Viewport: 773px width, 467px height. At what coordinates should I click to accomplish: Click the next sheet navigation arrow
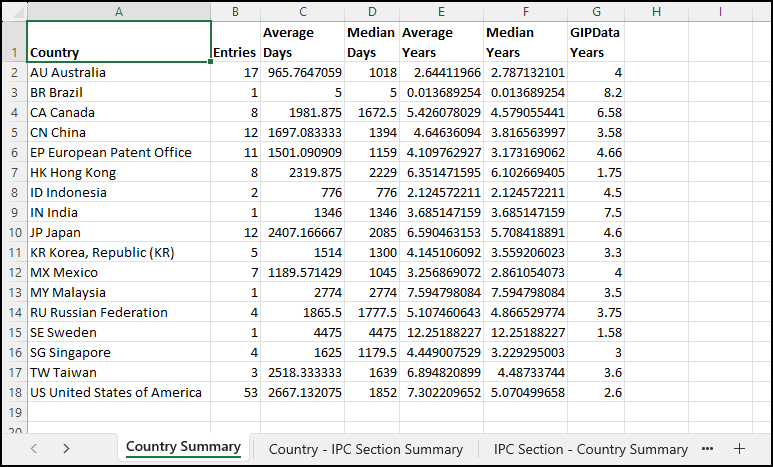(66, 449)
